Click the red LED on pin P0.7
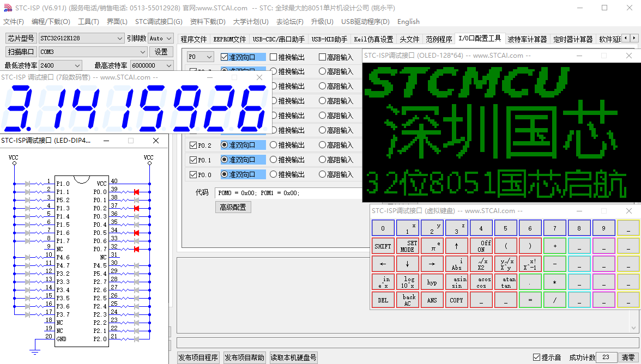The width and height of the screenshot is (641, 364). 136,249
